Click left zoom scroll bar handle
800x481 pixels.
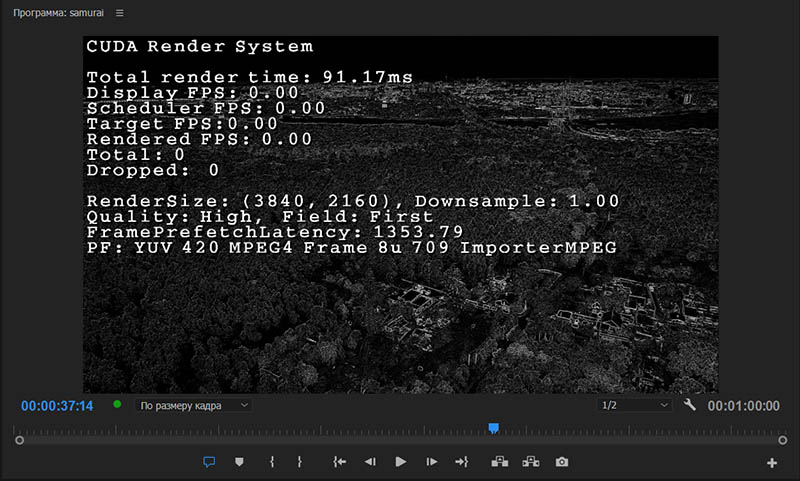[19, 440]
